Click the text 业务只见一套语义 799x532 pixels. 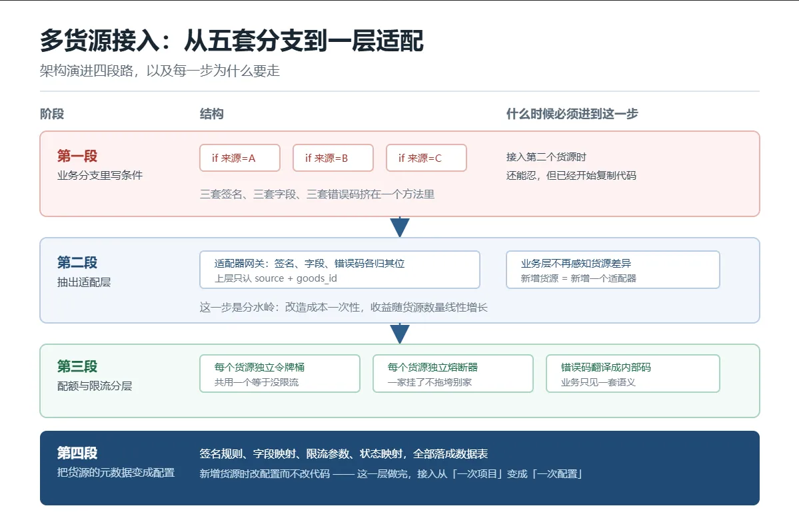[x=598, y=382]
